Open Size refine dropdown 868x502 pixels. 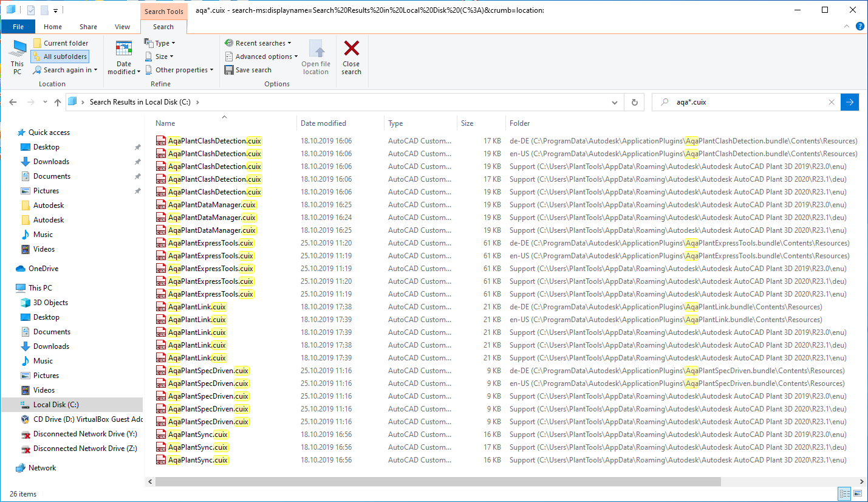(x=159, y=57)
